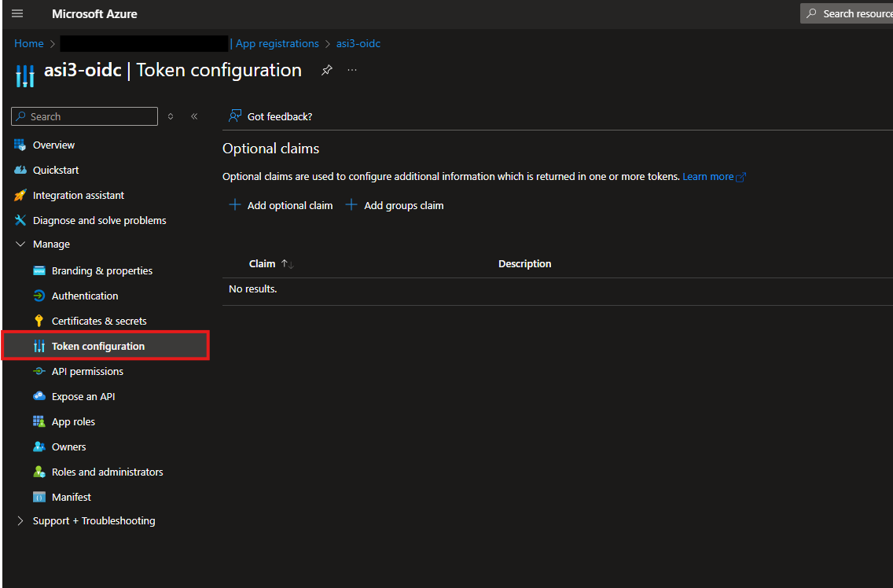Screen dimensions: 893x588
Task: Open Roles and administrators
Action: [x=107, y=472]
